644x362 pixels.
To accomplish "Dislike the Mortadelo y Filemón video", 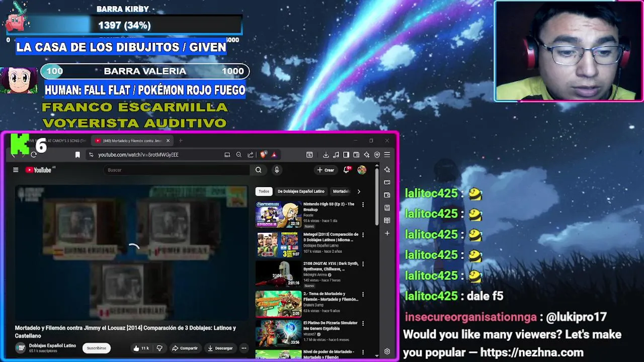I will (159, 348).
